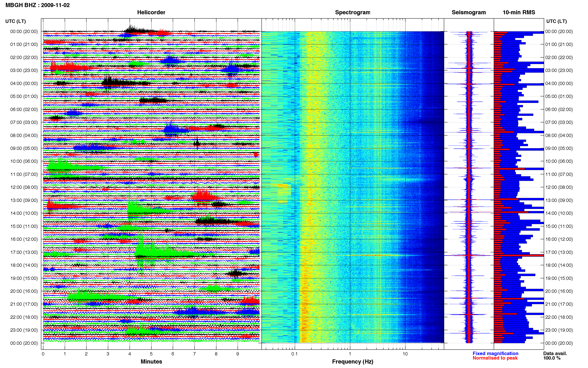The image size is (588, 368).
Task: Select left-axis time label '11:00 (07:00)'
Action: [24, 174]
